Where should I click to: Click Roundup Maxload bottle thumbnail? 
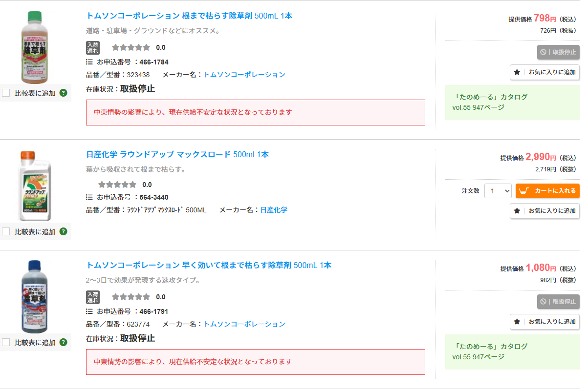point(35,186)
